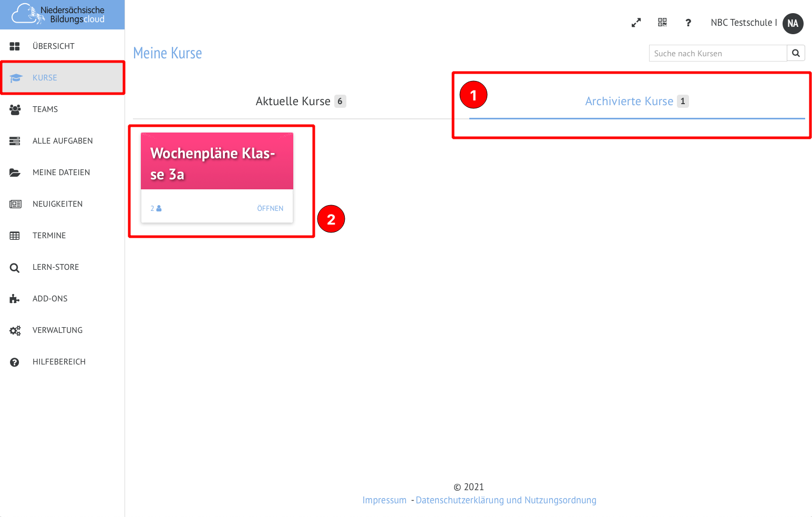Open Verwaltung gears icon
Image resolution: width=812 pixels, height=517 pixels.
(15, 330)
